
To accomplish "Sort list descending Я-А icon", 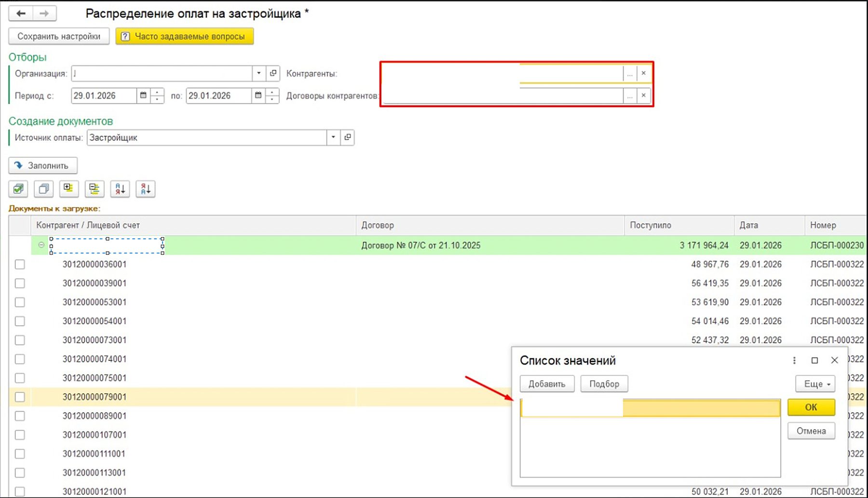I will click(146, 189).
